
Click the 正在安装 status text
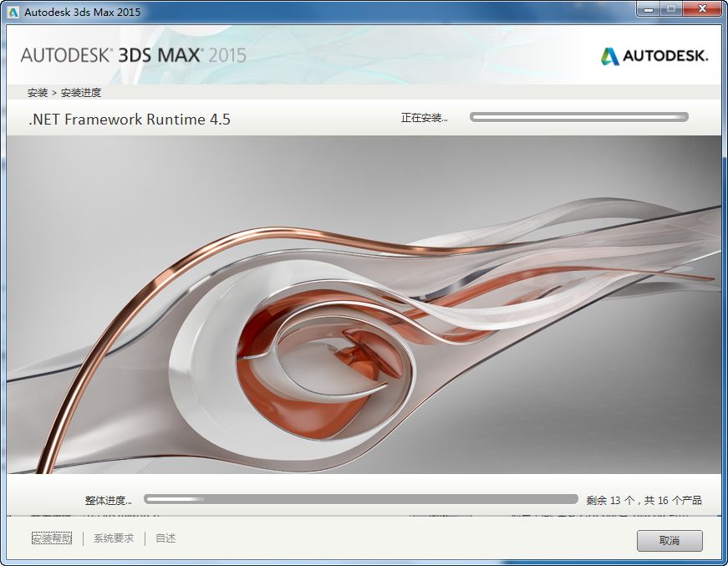[425, 118]
